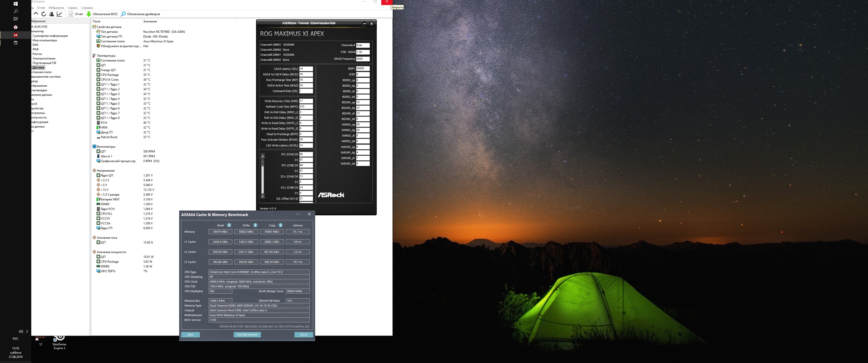Image resolution: width=868 pixels, height=363 pixels.
Task: Open the favorites user toolbar icon
Action: point(51,14)
